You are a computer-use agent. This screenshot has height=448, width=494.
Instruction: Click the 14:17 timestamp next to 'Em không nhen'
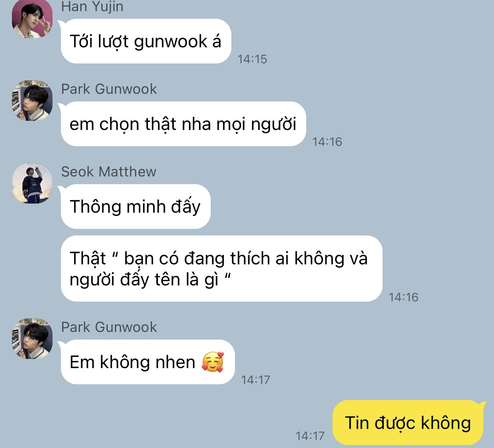(255, 380)
